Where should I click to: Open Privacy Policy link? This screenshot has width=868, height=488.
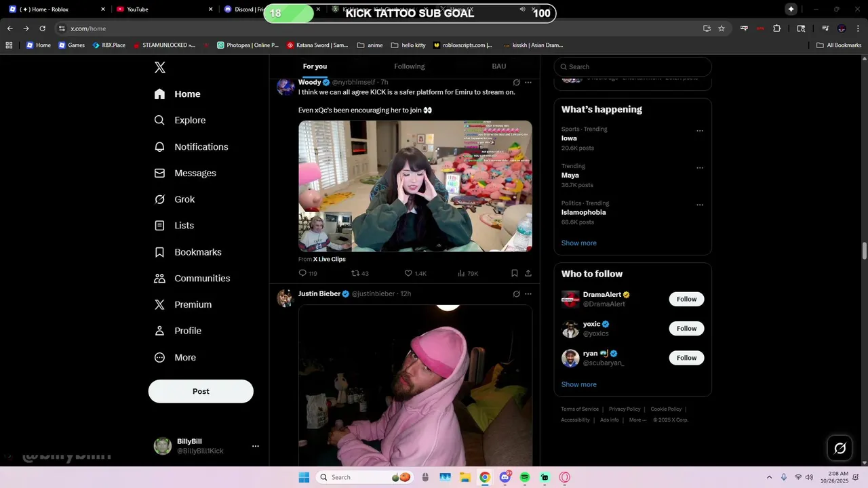click(x=625, y=409)
